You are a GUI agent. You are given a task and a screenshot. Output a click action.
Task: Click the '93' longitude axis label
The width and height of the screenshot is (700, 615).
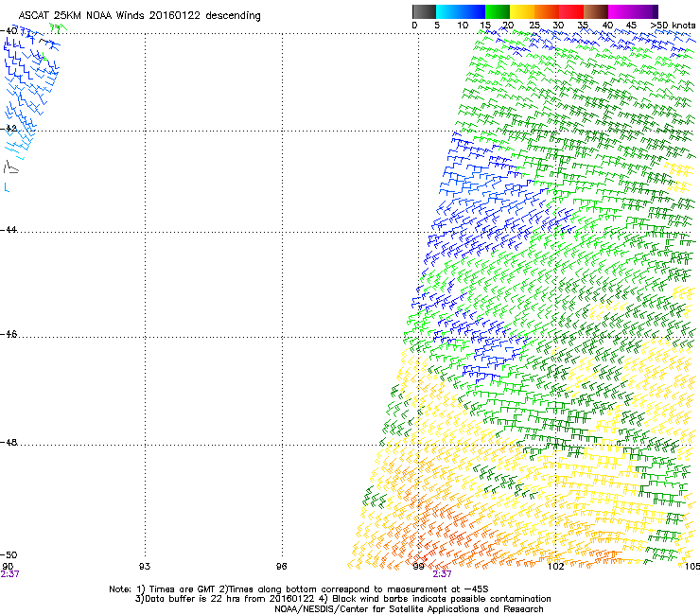145,567
